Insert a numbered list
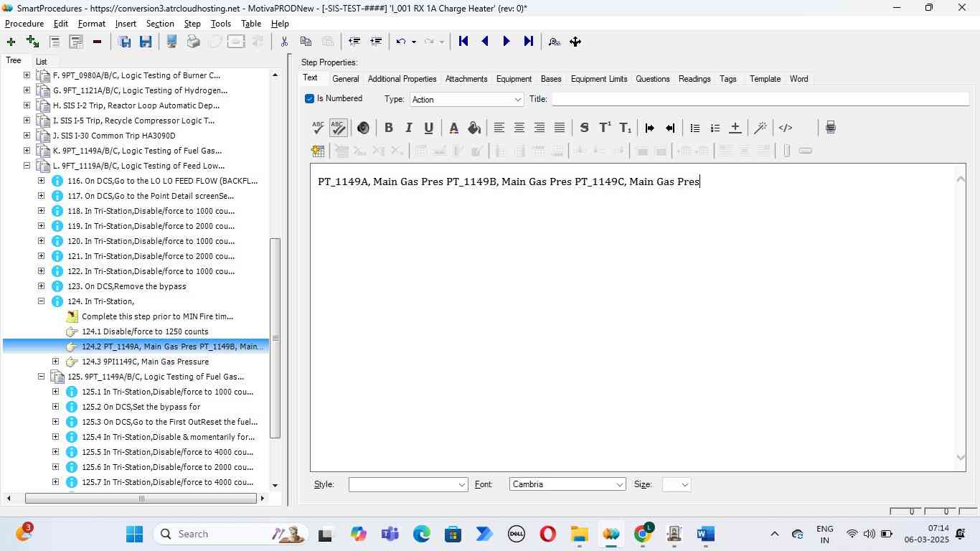980x551 pixels. click(715, 128)
